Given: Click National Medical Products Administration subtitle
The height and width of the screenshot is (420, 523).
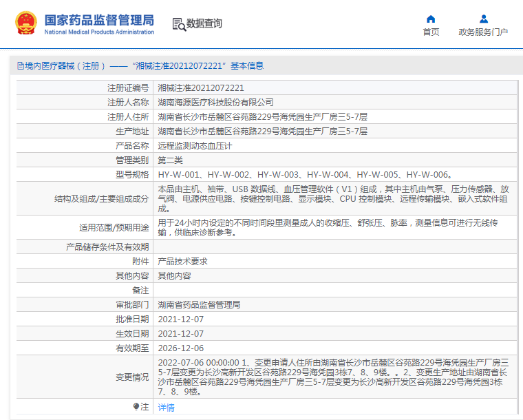Looking at the screenshot, I should (99, 32).
